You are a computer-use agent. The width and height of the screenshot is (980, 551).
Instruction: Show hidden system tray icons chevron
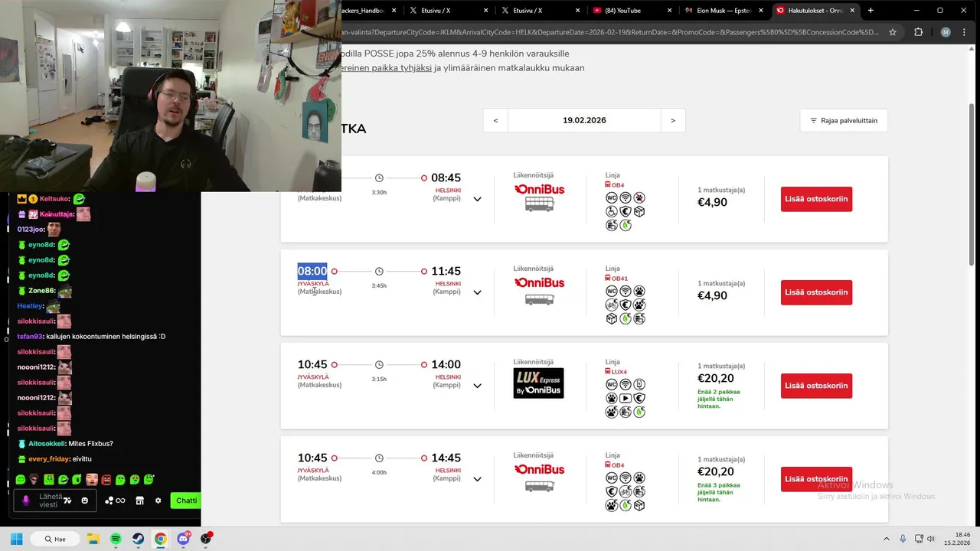coord(887,539)
